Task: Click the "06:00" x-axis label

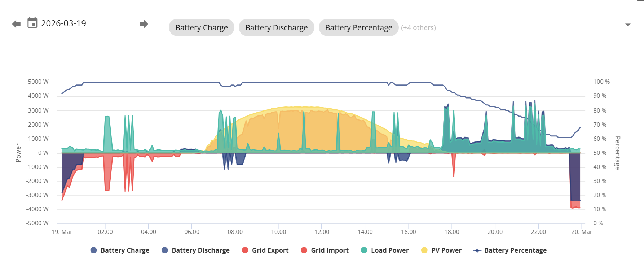Action: click(192, 232)
